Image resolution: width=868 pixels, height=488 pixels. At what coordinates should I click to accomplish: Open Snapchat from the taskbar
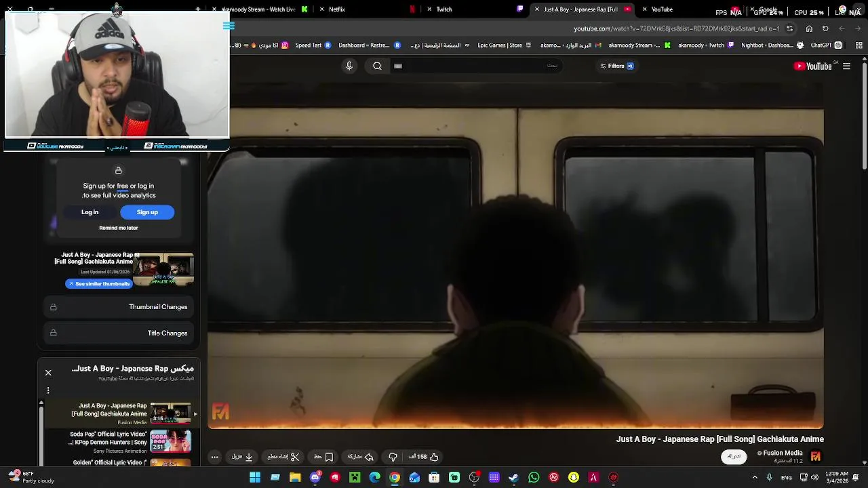(574, 478)
